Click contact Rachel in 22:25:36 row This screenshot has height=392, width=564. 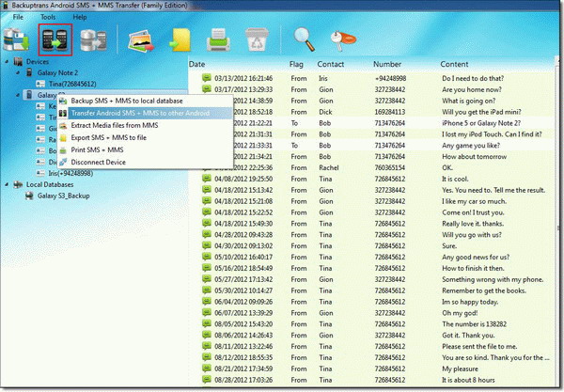click(x=329, y=167)
